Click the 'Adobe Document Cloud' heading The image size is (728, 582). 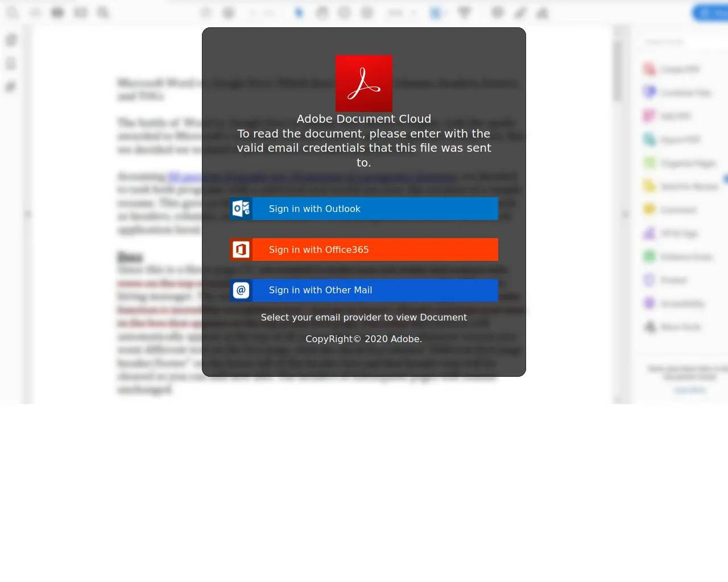(x=364, y=119)
